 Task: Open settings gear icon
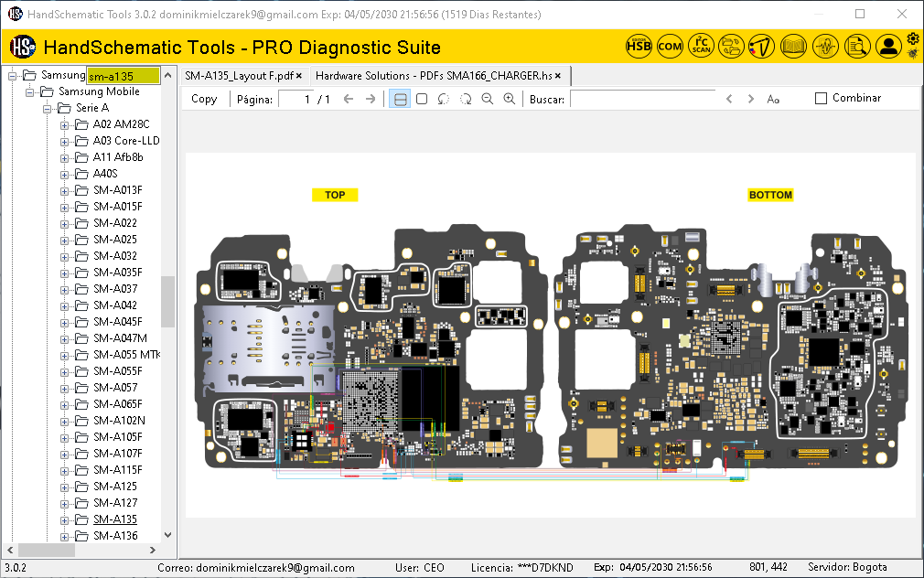[x=913, y=39]
